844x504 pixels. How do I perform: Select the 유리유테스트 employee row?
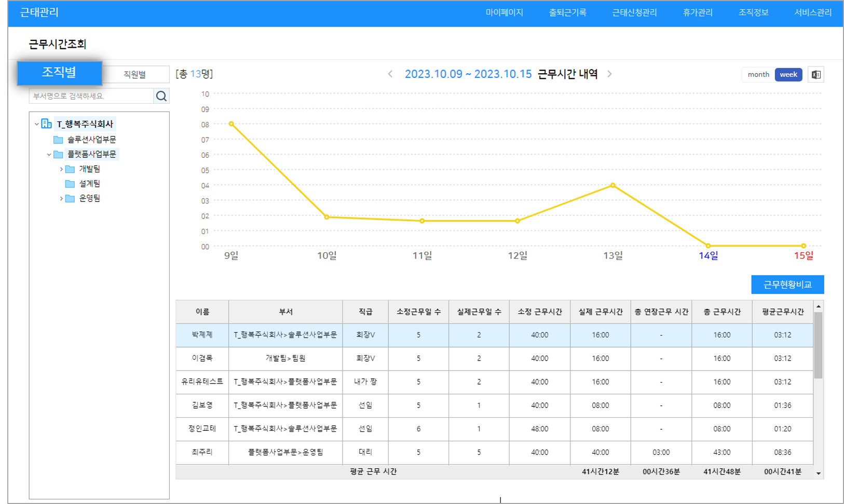(x=494, y=382)
